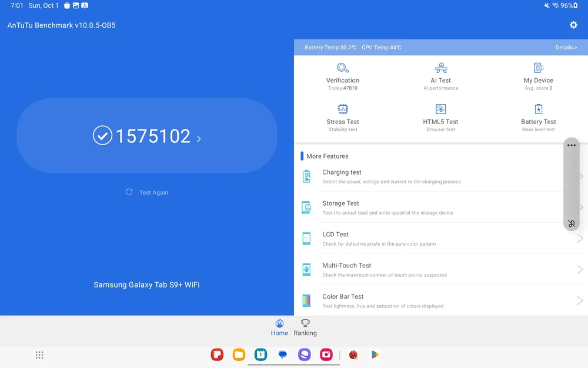
Task: Start the Stress Test stability tool
Action: (343, 118)
